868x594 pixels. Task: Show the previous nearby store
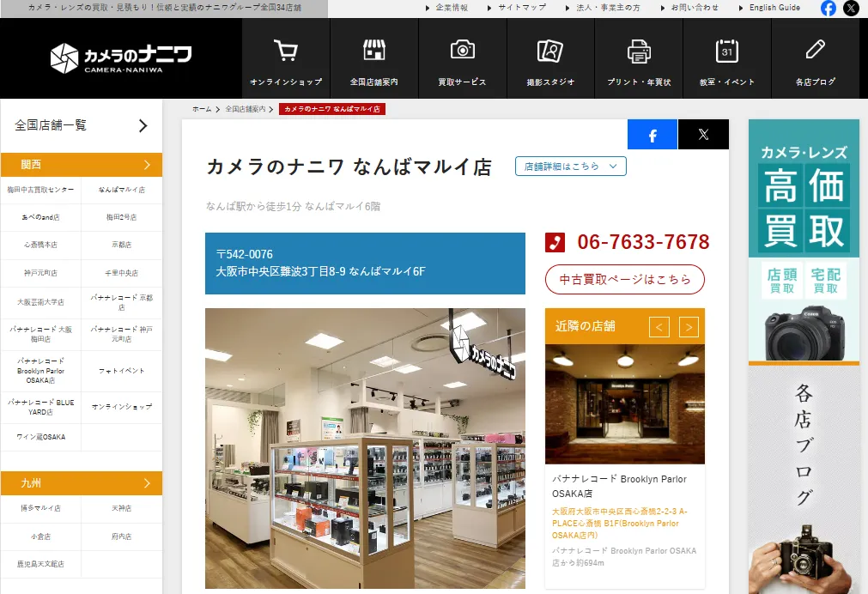pos(659,327)
